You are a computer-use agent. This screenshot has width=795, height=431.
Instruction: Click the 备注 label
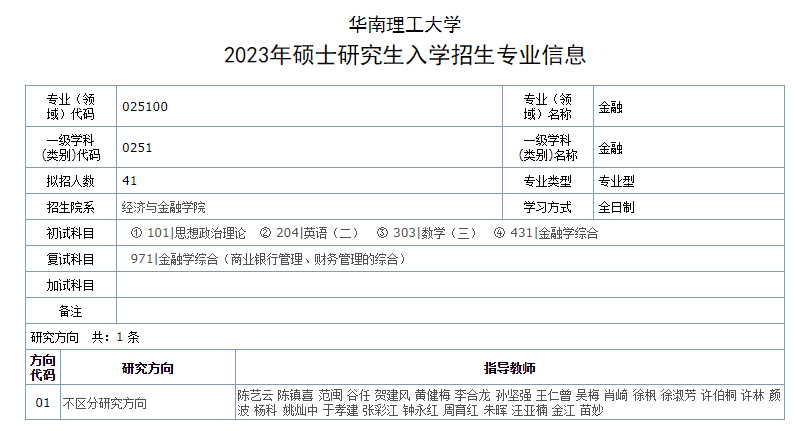pos(71,311)
